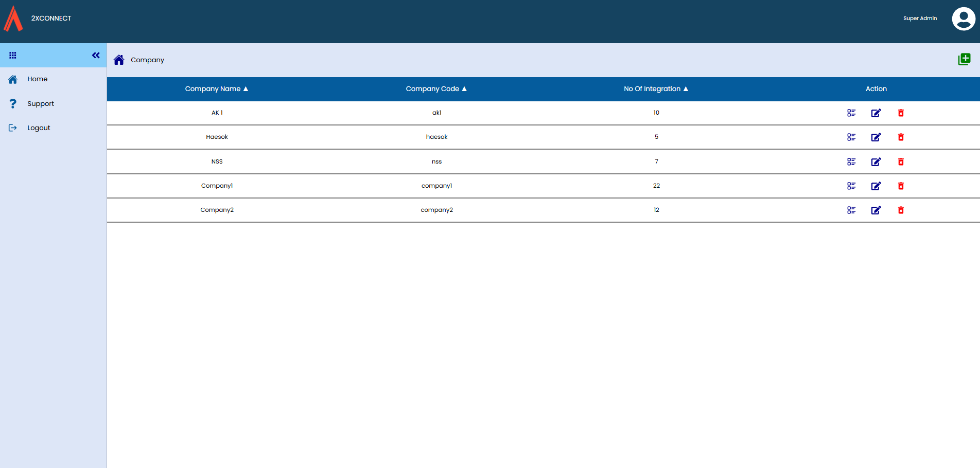Select the Haesok company name cell
980x468 pixels.
coord(217,137)
